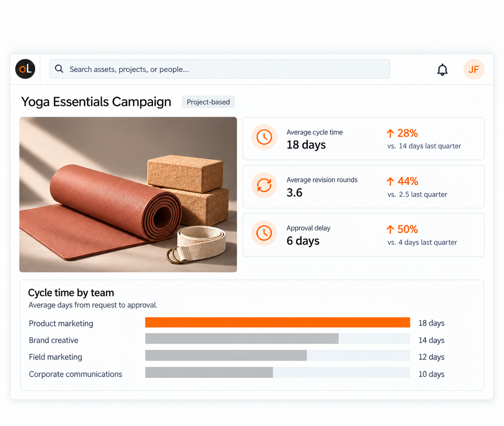Select the Field marketing row label
The height and width of the screenshot is (426, 504).
(55, 357)
